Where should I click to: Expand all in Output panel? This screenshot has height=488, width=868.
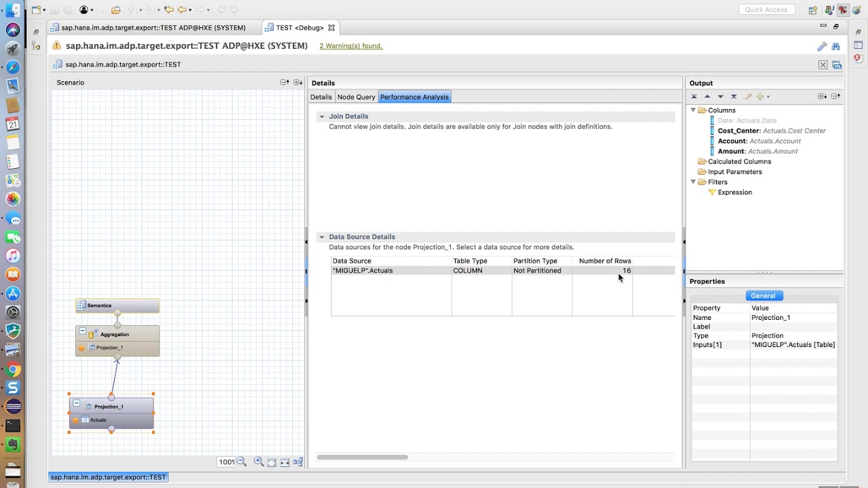pyautogui.click(x=822, y=96)
